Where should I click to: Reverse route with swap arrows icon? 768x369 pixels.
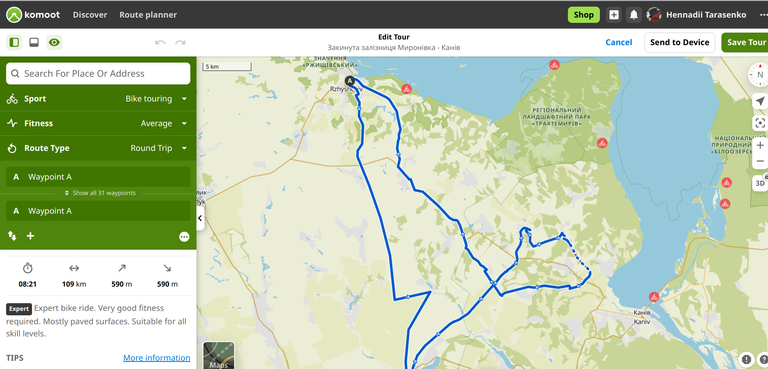pos(12,236)
